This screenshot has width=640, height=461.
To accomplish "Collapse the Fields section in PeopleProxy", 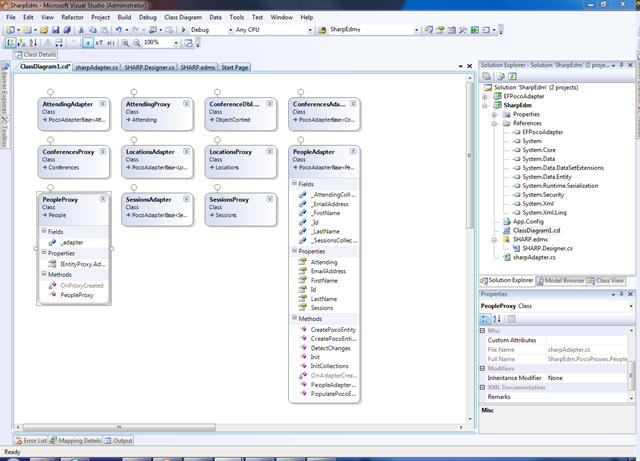I will click(x=44, y=231).
